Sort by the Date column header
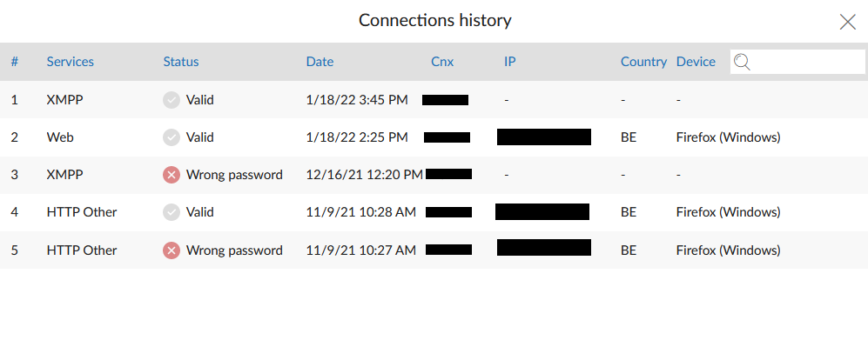868x347 pixels. [320, 62]
